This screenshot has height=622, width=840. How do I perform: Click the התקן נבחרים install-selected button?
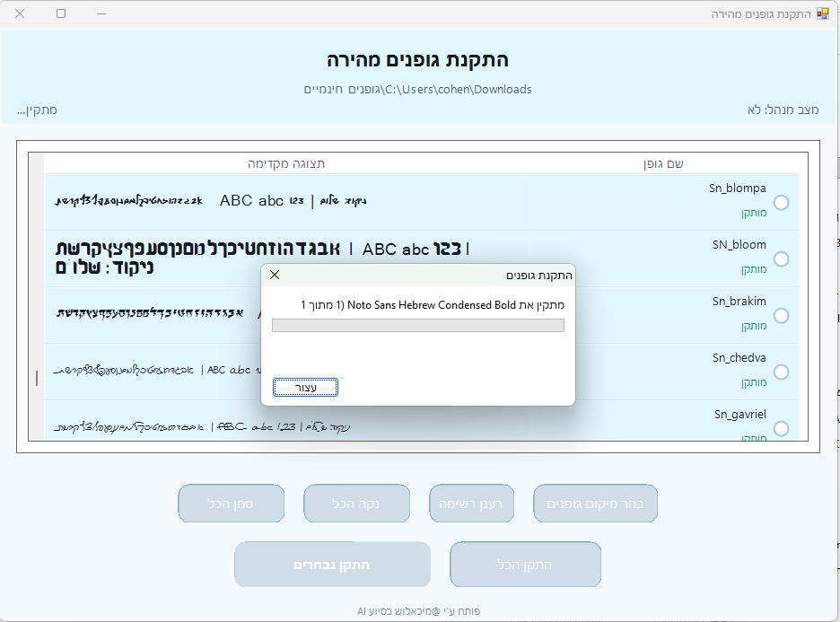332,565
